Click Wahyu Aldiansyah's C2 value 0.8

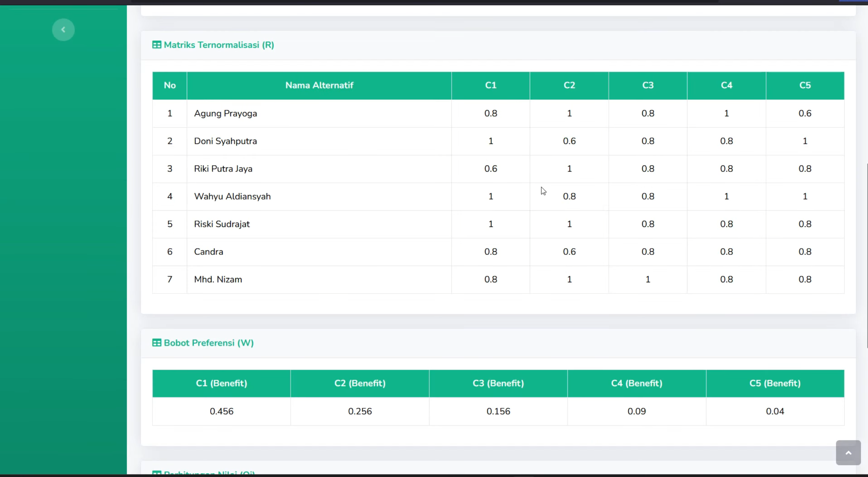pyautogui.click(x=569, y=196)
